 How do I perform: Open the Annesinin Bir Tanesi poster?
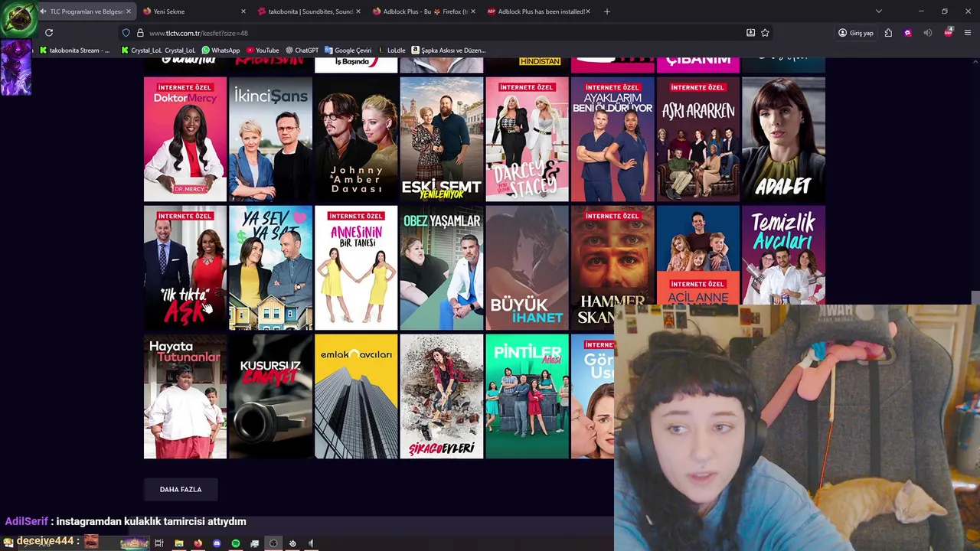coord(356,268)
